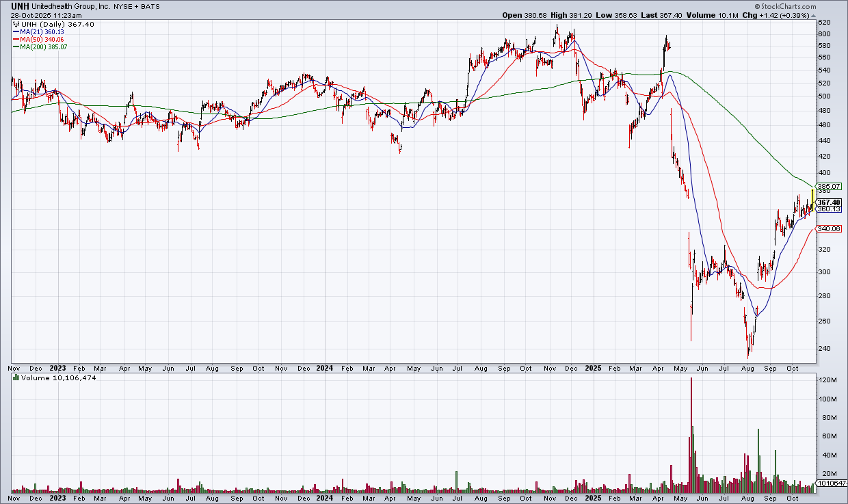848x504 pixels.
Task: Click the 2024 year label on price axis
Action: (324, 368)
